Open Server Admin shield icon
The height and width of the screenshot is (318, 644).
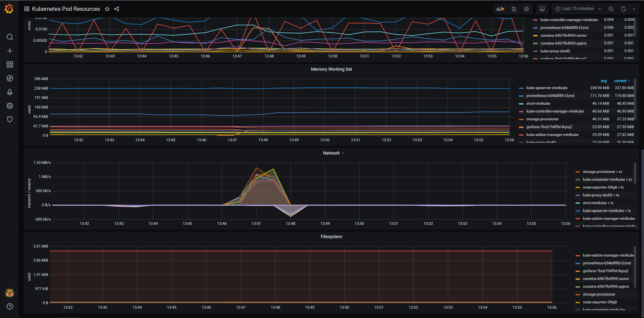coord(10,119)
